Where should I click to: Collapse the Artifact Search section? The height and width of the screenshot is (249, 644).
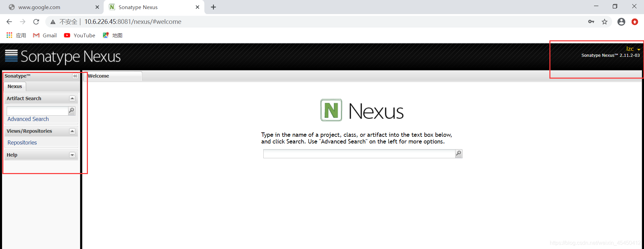[72, 98]
